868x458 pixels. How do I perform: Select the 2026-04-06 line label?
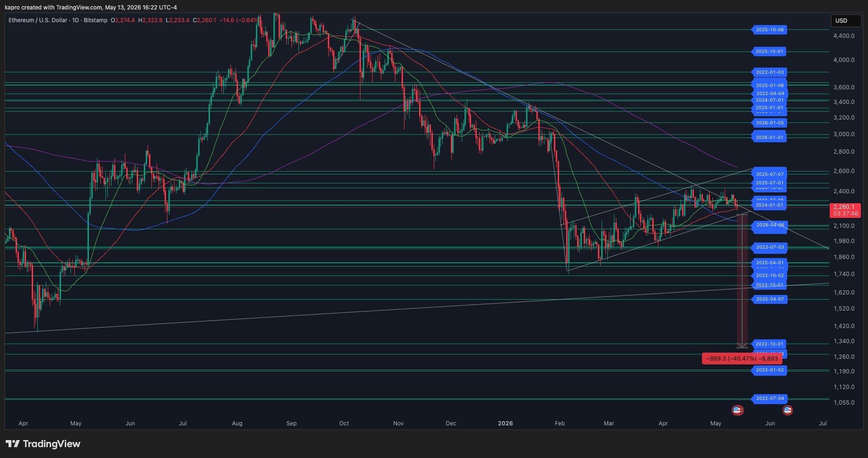click(769, 225)
